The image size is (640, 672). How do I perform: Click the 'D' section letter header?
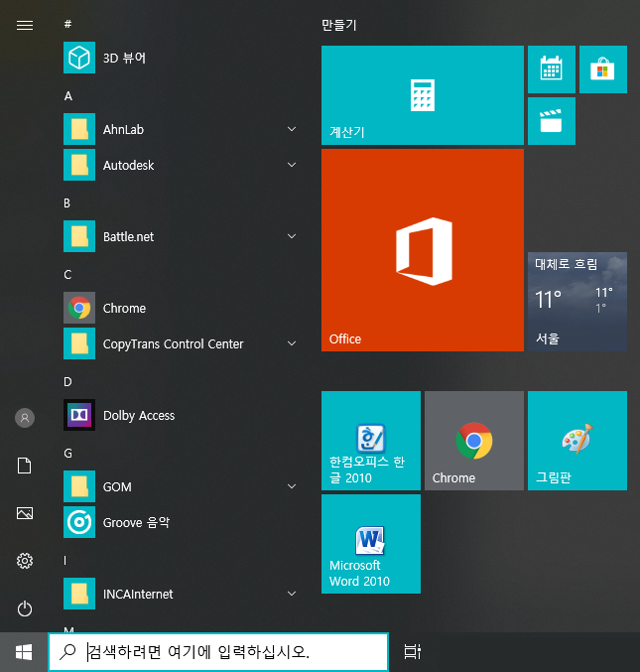click(x=67, y=382)
